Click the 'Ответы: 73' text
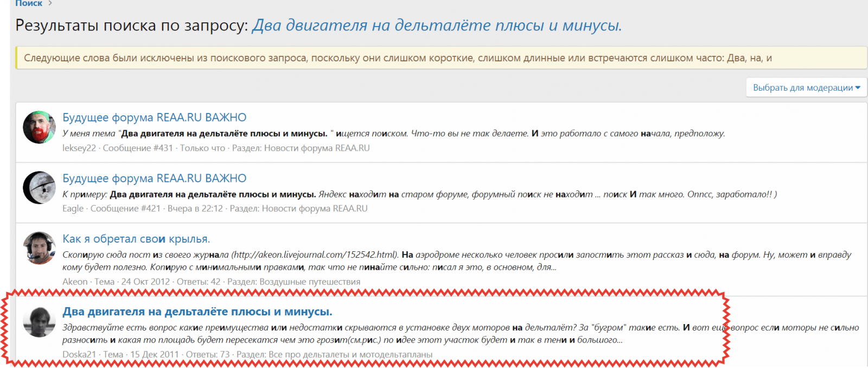 coord(208,354)
